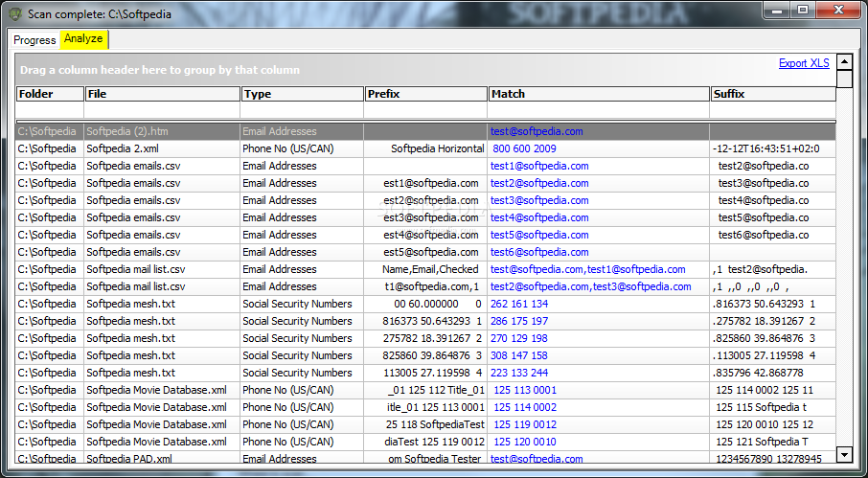868x478 pixels.
Task: Click match 800 600 2009
Action: [x=524, y=148]
